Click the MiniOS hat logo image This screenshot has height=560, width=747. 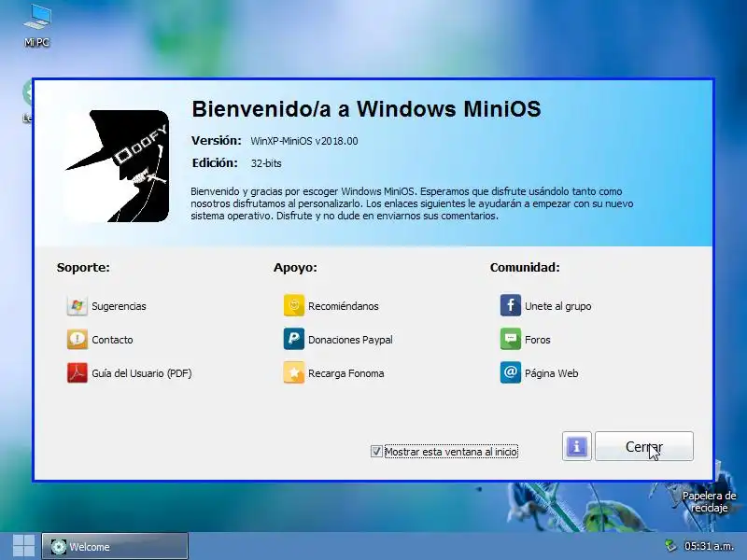coord(117,166)
